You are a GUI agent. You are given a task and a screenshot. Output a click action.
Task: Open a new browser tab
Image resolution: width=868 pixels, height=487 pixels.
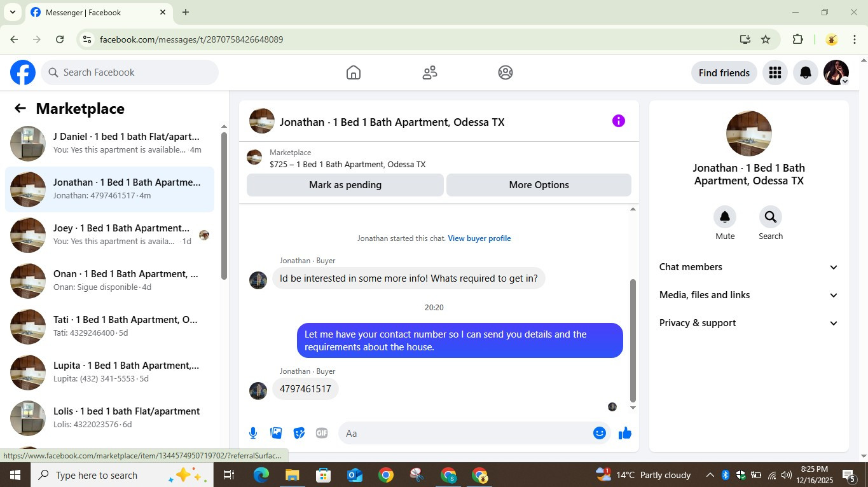pos(186,12)
